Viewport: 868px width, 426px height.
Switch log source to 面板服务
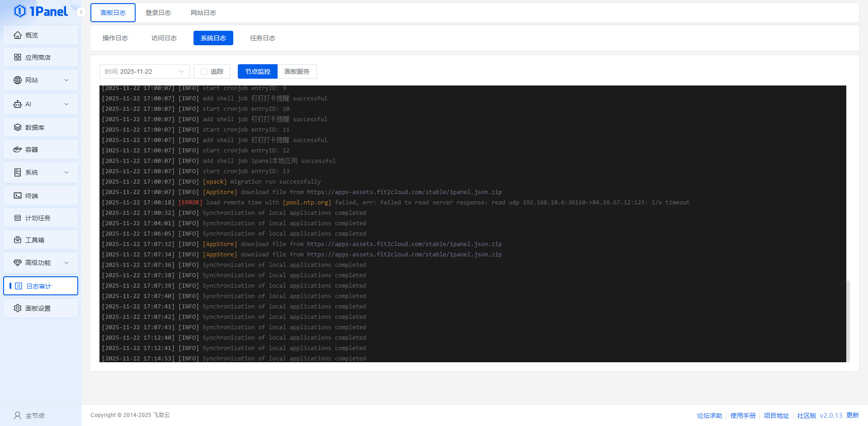coord(297,71)
